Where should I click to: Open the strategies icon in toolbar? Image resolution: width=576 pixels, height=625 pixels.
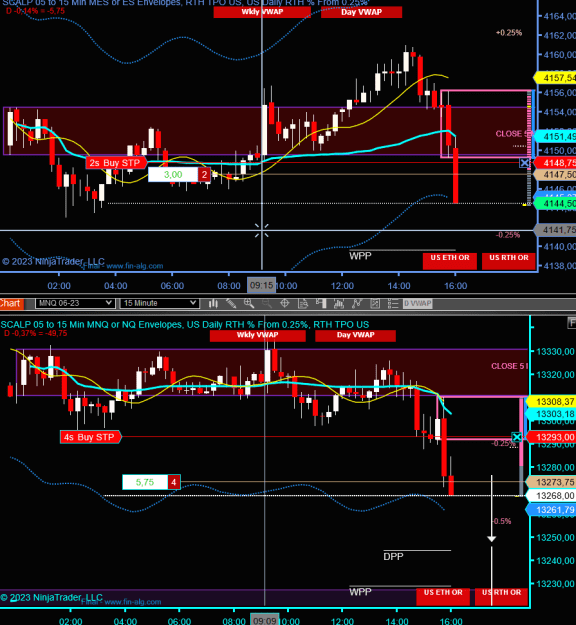click(x=357, y=304)
